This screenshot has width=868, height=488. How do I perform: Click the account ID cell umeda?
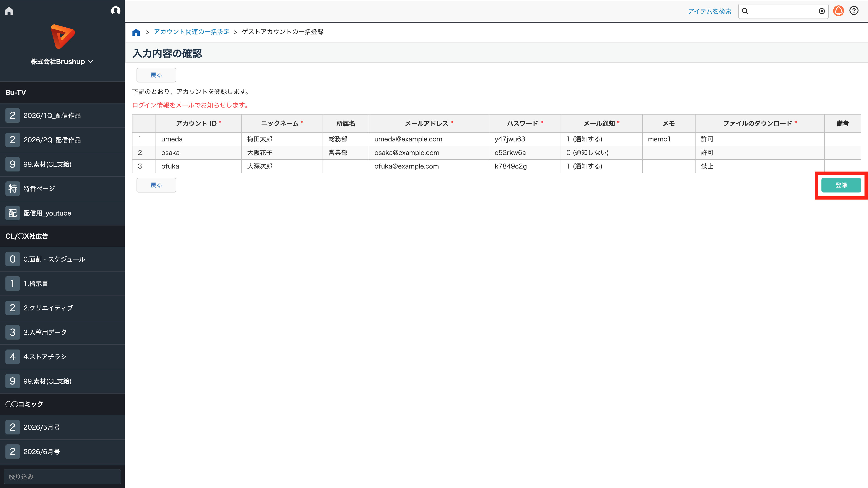click(198, 139)
